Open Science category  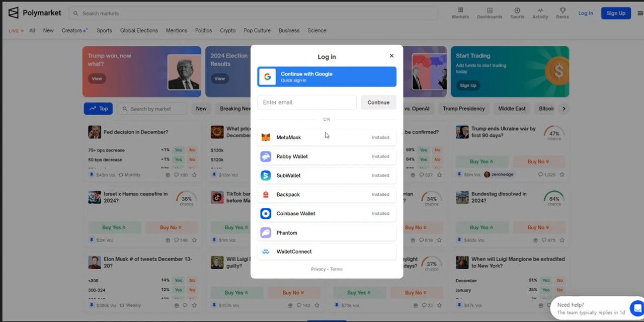317,31
